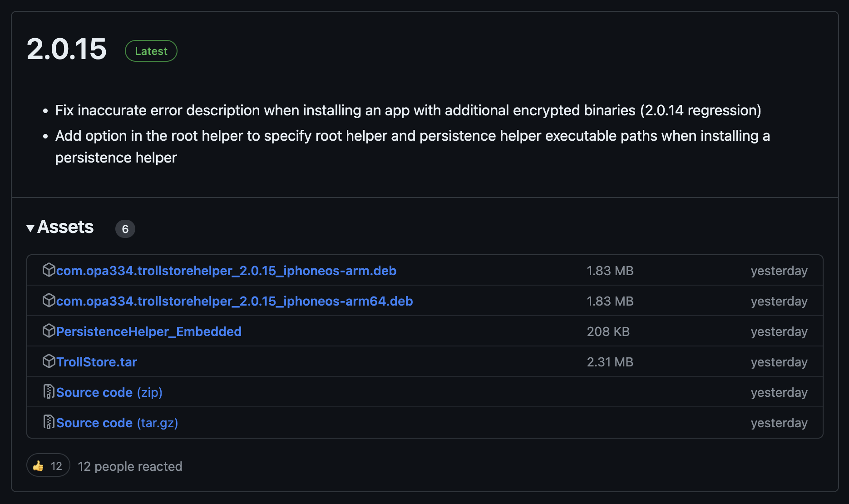This screenshot has height=504, width=849.
Task: Click the package icon beside the arm.deb asset
Action: coord(49,270)
